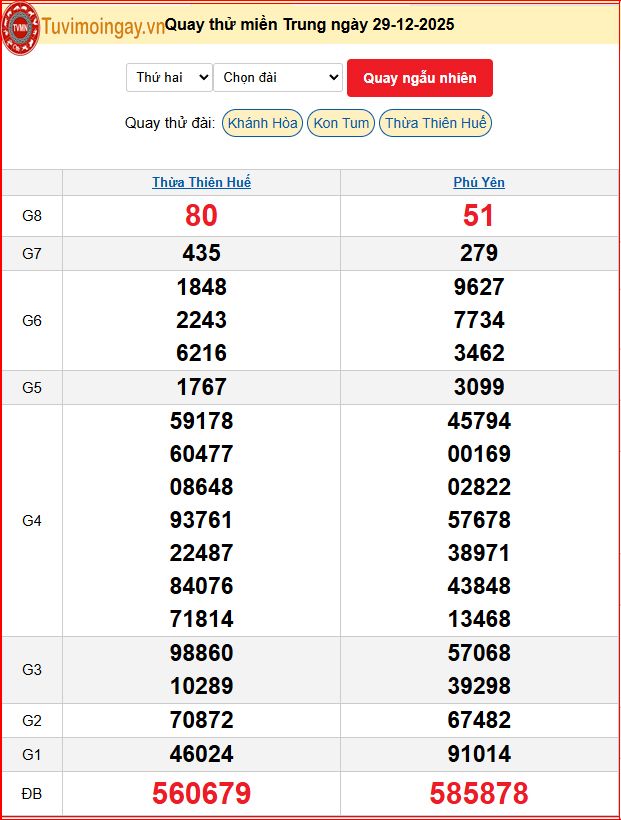Select the G5 result 3099

pyautogui.click(x=479, y=387)
